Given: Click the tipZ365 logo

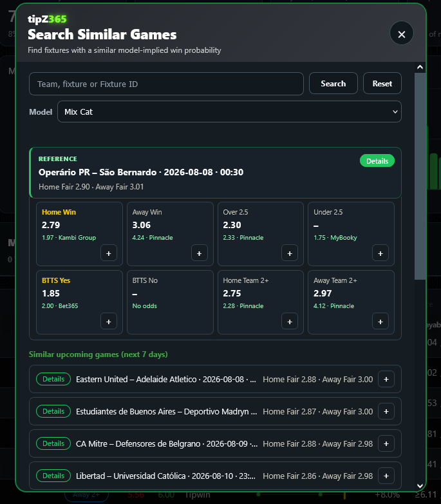Looking at the screenshot, I should click(x=47, y=19).
